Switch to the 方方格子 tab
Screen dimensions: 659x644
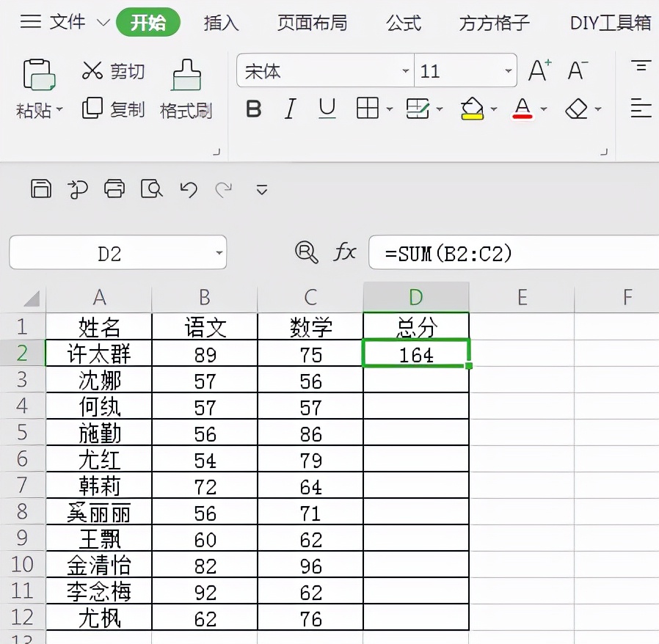[495, 23]
